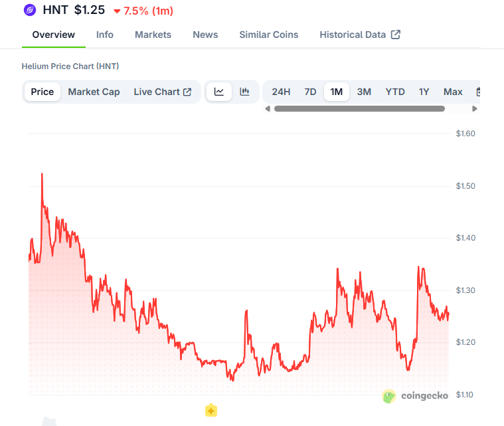Screen dimensions: 504x426
Task: Open Historical Data link
Action: tap(359, 35)
